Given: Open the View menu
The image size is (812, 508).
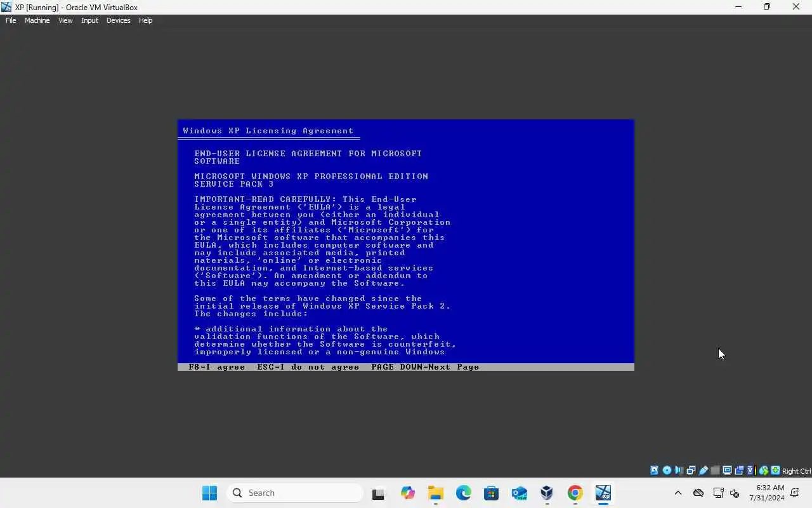Looking at the screenshot, I should pos(65,20).
